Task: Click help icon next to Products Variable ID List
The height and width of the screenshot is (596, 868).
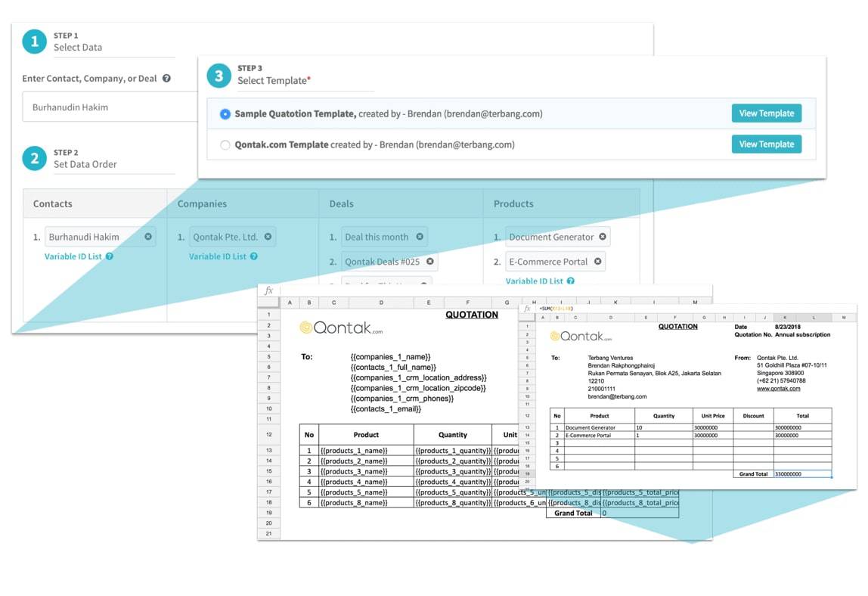Action: [571, 281]
